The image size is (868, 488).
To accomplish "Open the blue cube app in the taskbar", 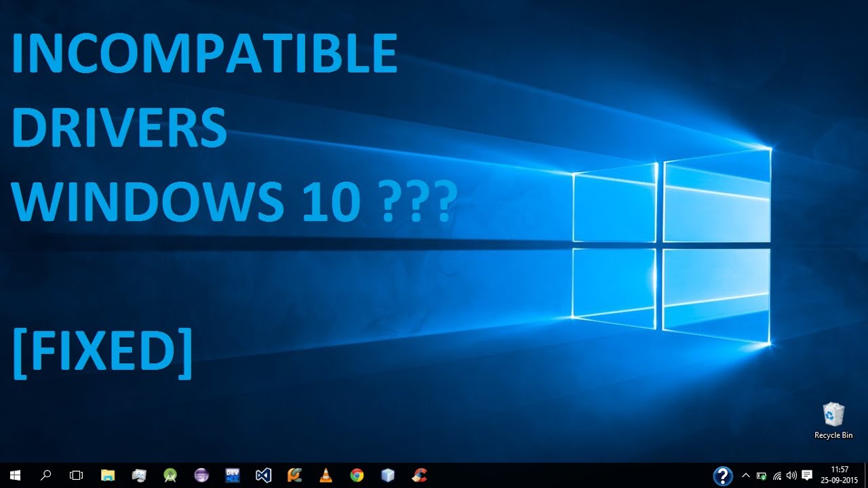I will click(x=388, y=475).
